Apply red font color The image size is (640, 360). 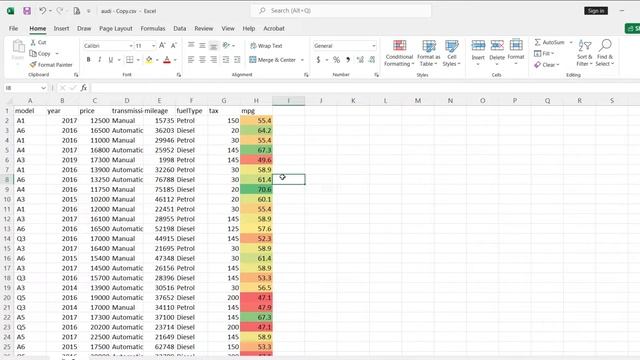(167, 60)
